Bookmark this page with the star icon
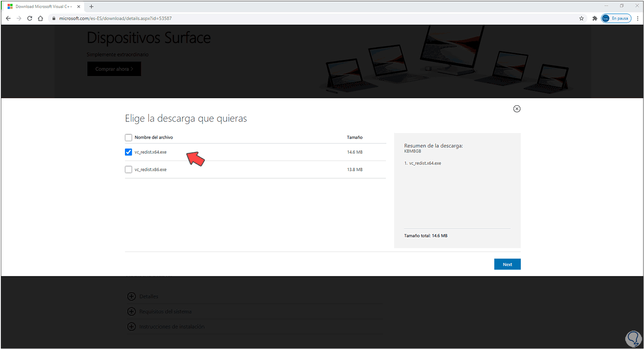Screen dimensions: 644x349 point(581,18)
